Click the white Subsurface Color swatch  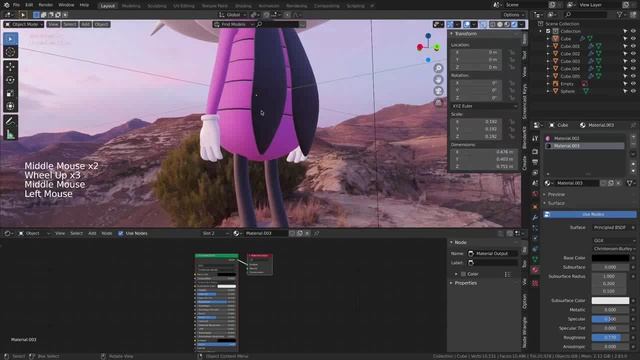point(610,300)
